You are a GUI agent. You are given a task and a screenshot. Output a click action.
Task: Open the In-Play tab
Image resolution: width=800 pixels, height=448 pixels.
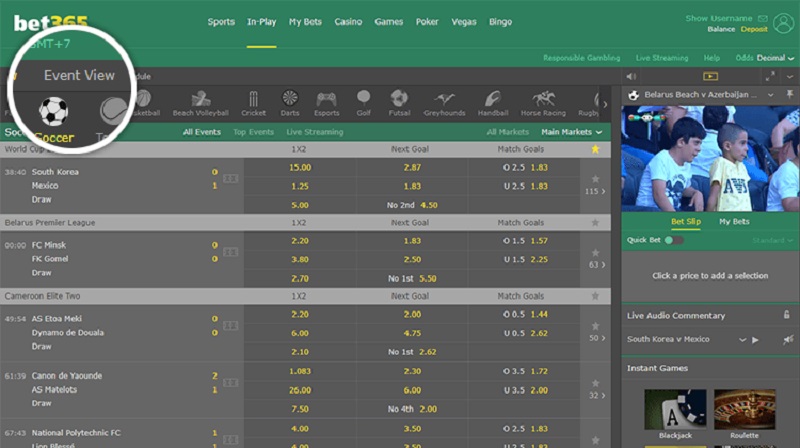click(261, 22)
